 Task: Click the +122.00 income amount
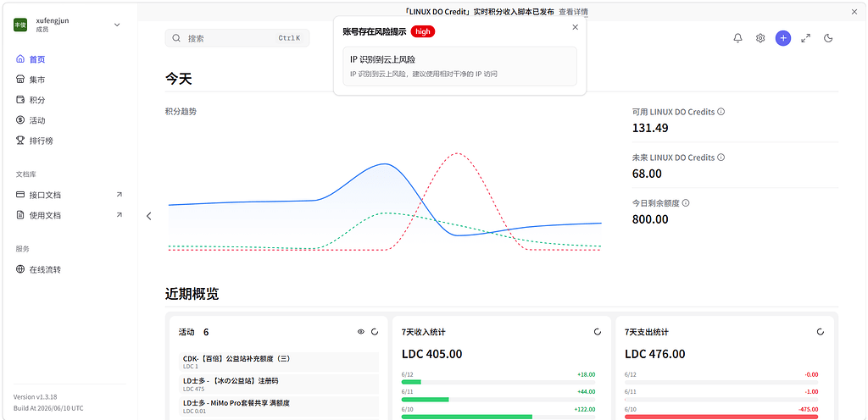tap(584, 410)
